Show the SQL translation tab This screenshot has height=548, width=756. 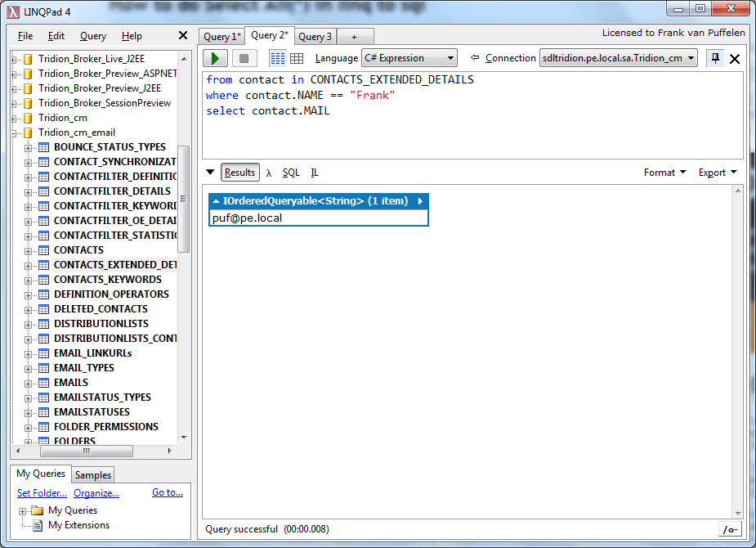(291, 173)
